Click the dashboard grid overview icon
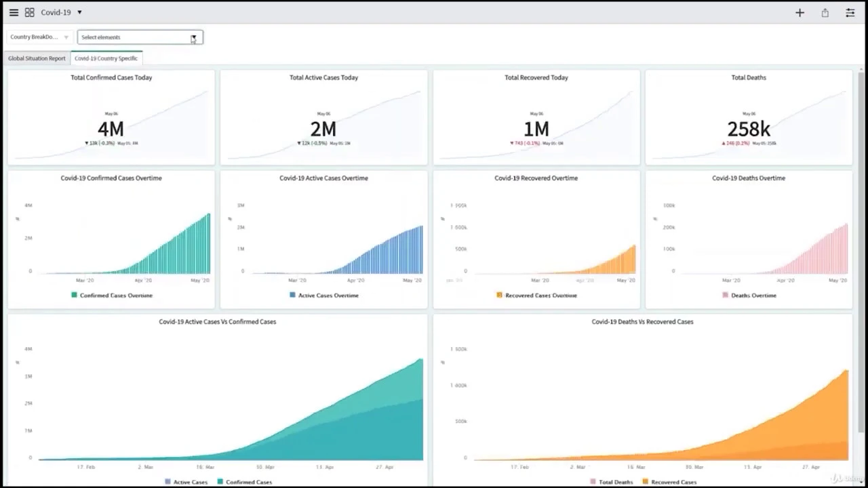 (30, 12)
